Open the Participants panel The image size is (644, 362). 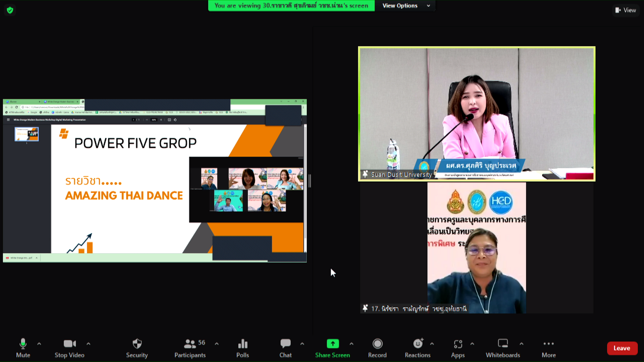coord(190,348)
